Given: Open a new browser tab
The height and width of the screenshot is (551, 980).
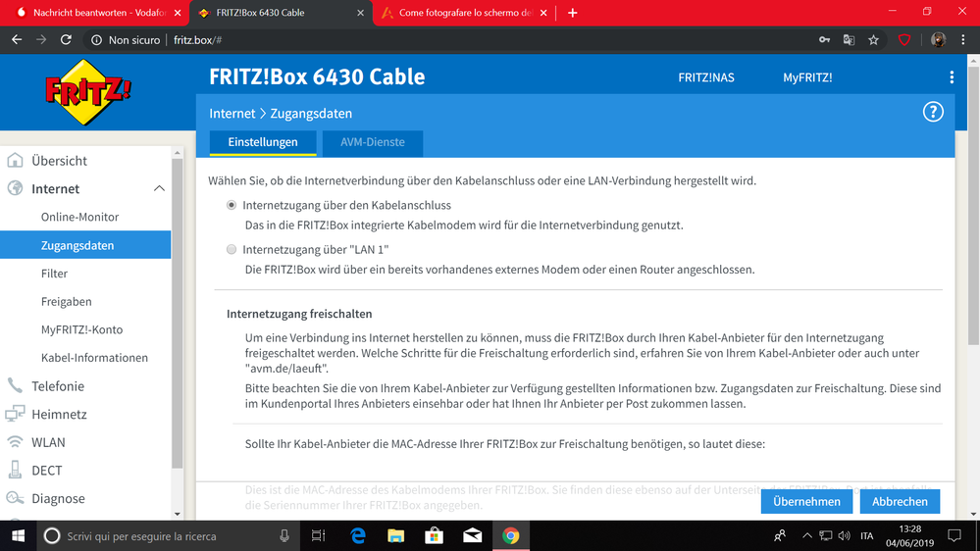Looking at the screenshot, I should 573,13.
